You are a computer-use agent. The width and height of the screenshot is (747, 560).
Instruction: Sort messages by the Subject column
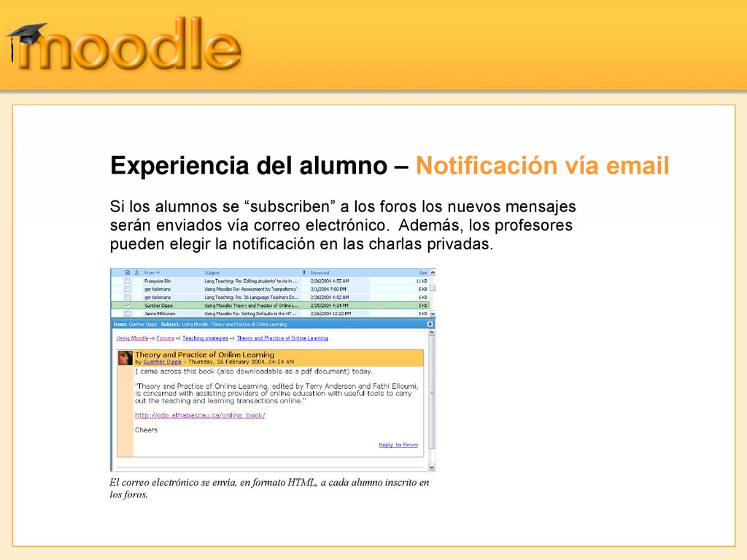click(x=212, y=273)
